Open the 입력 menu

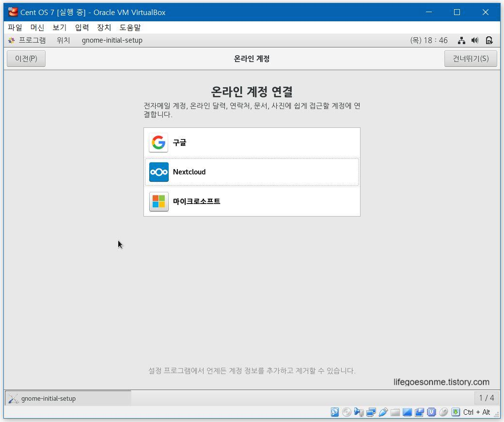(82, 28)
